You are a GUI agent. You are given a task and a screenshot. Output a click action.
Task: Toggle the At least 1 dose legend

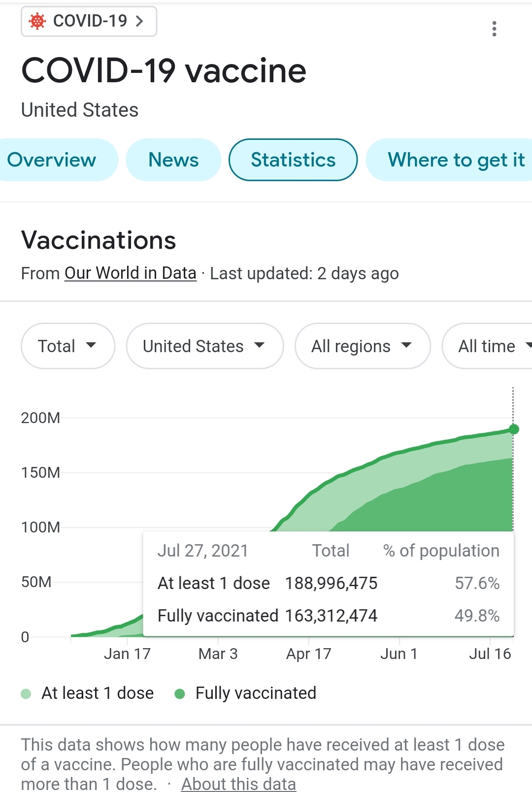pyautogui.click(x=98, y=693)
